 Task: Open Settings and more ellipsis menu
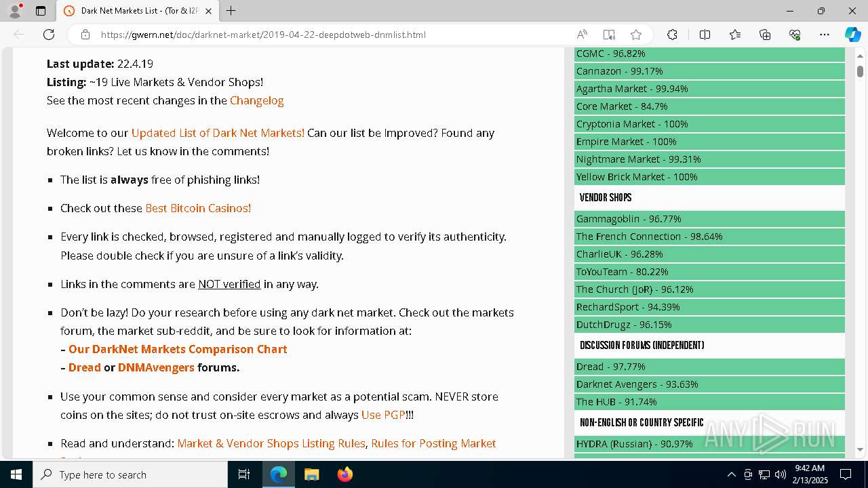point(825,35)
